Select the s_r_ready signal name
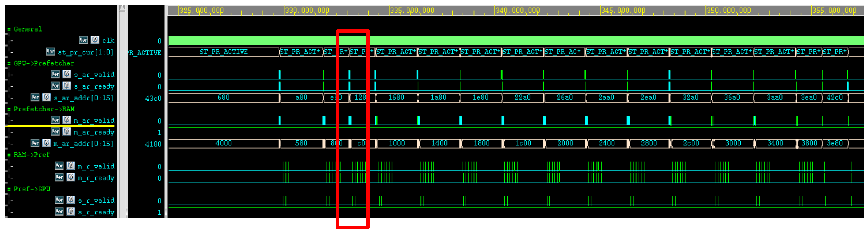Screen dimensions: 868x235 [x=96, y=212]
